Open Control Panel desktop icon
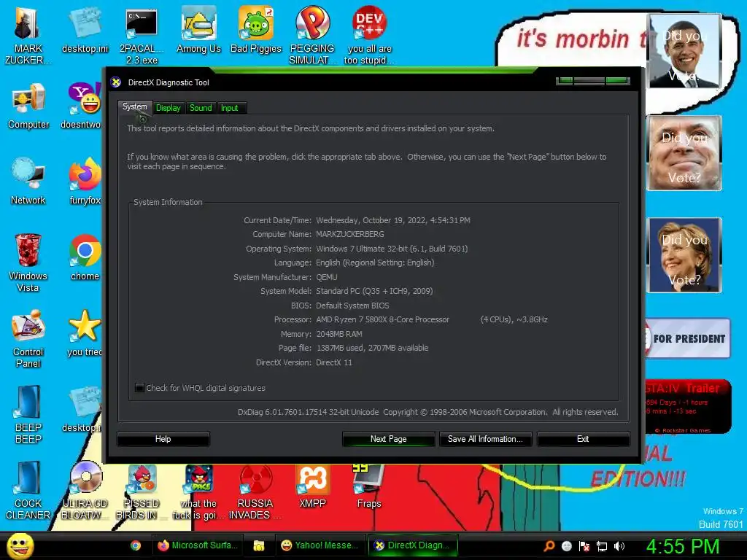The image size is (747, 560). 28,339
